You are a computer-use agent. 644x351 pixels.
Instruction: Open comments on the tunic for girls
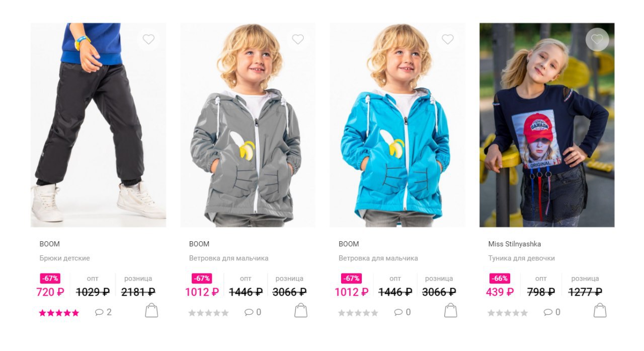point(552,312)
